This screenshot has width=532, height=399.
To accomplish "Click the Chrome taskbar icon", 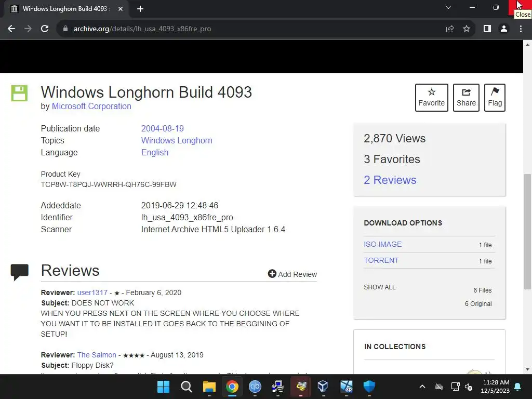I will coord(232,387).
